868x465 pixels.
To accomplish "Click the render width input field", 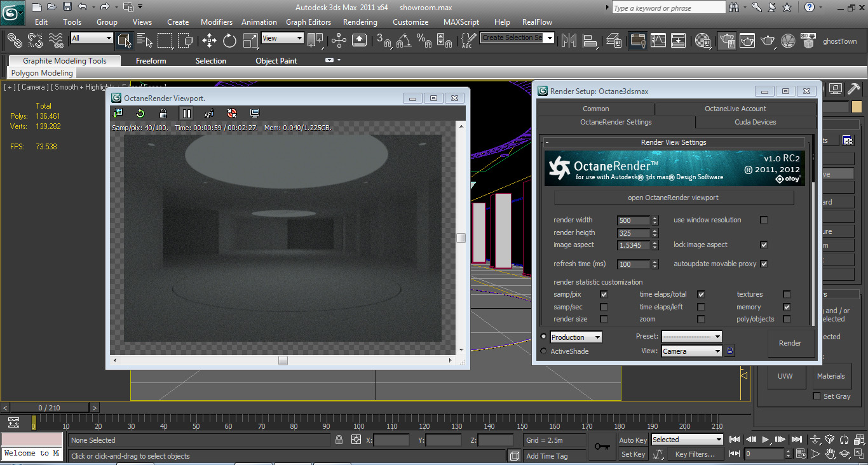I will (633, 220).
